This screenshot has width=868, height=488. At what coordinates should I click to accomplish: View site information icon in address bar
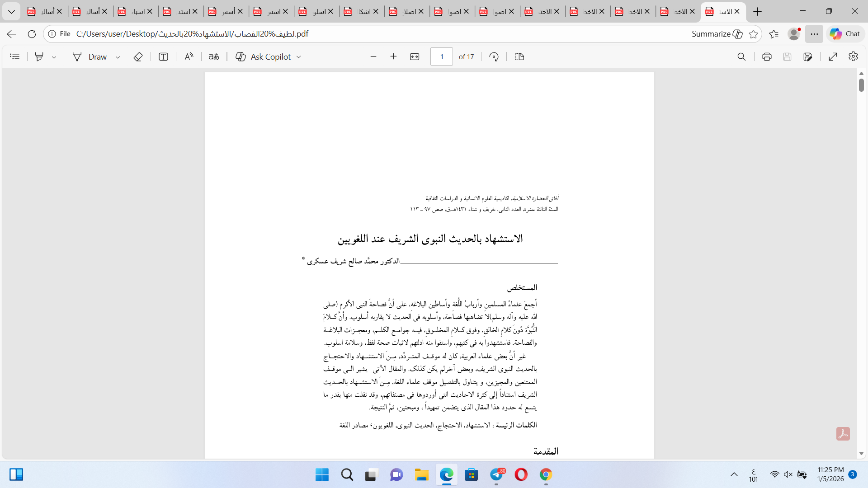52,34
